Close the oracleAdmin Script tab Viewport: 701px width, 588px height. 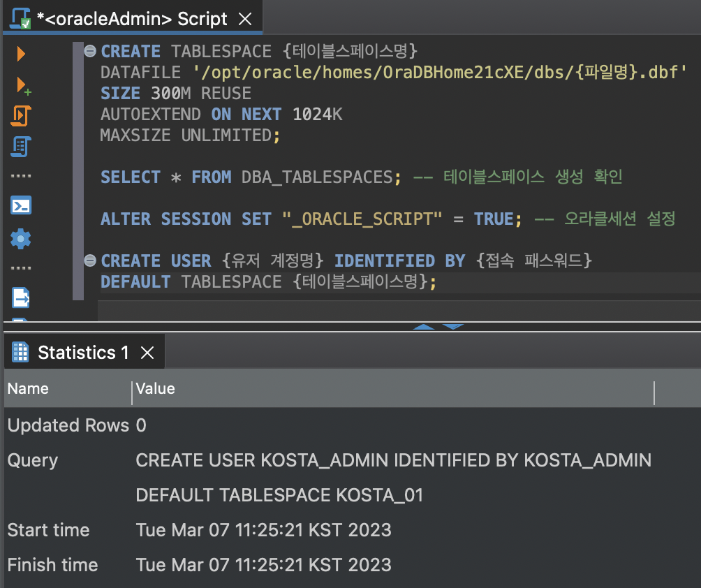[x=245, y=19]
